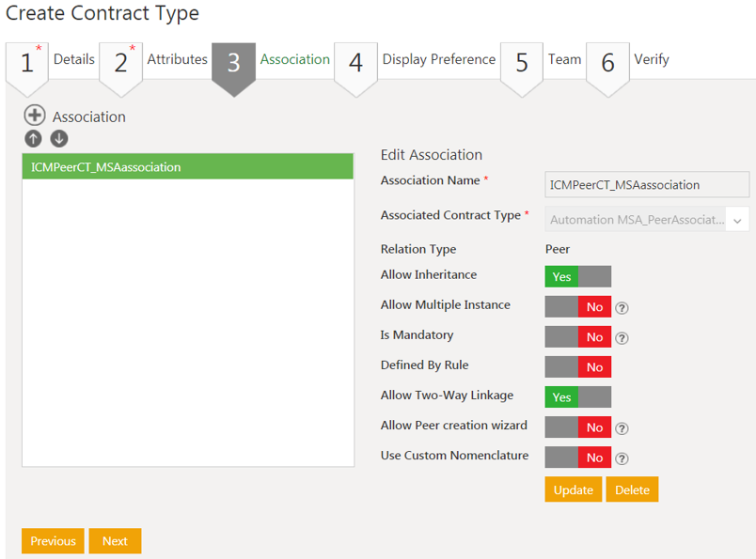Open help icon beside Is Mandatory
756x559 pixels.
click(x=622, y=337)
